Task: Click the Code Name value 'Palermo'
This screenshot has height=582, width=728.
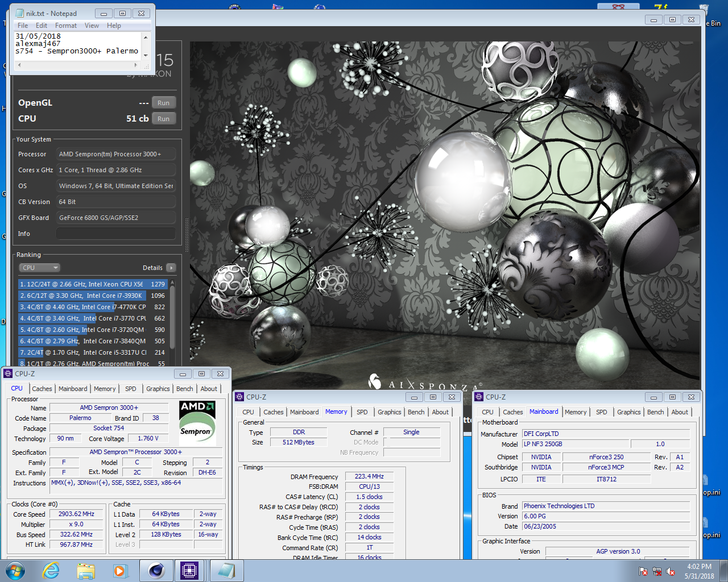Action: 80,418
